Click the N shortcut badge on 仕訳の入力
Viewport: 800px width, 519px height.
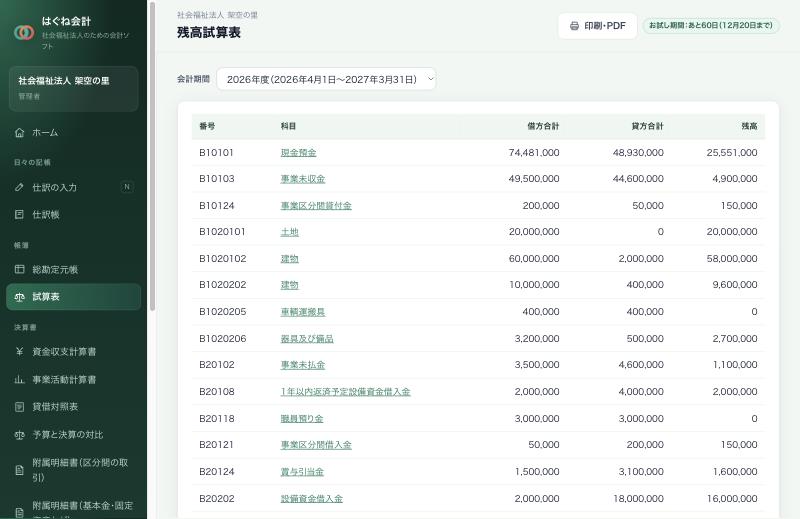(x=127, y=187)
